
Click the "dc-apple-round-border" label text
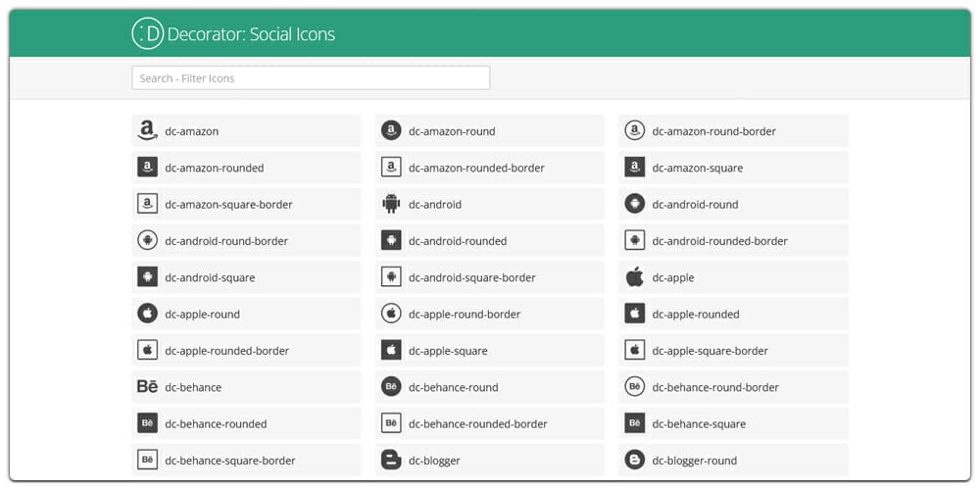point(465,314)
